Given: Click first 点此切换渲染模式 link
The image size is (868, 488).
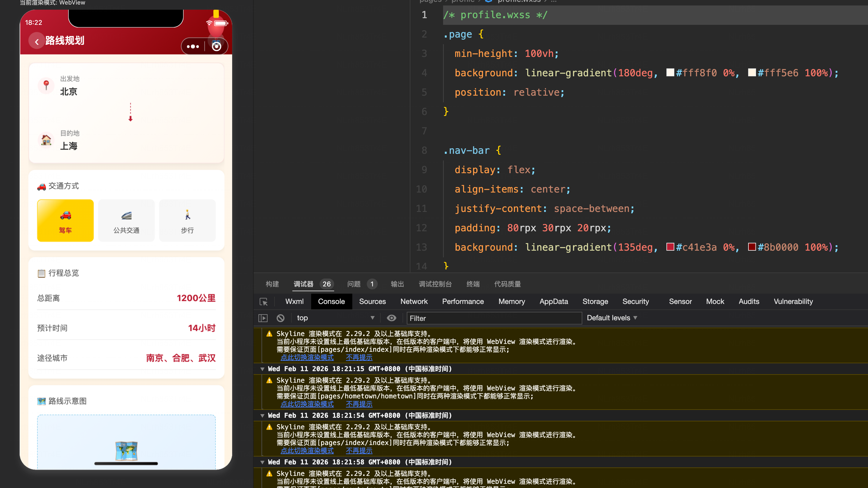Looking at the screenshot, I should (x=307, y=358).
